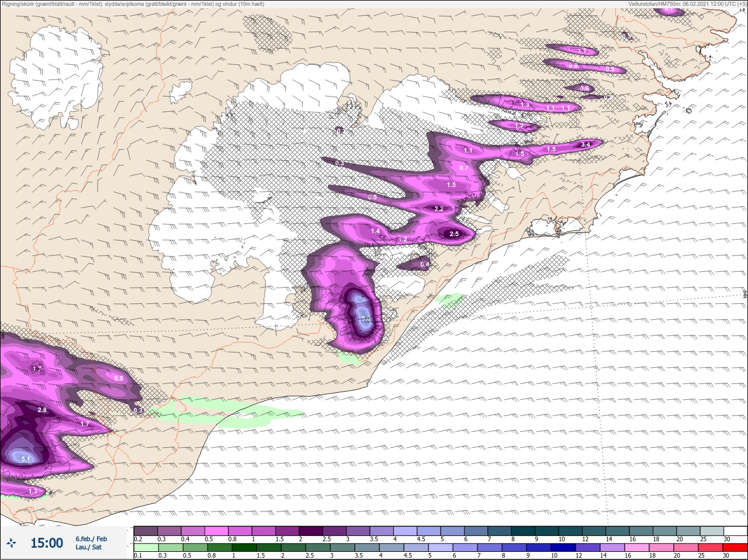
Task: Click the 2.8 precipitation value on the map
Action: [42, 410]
